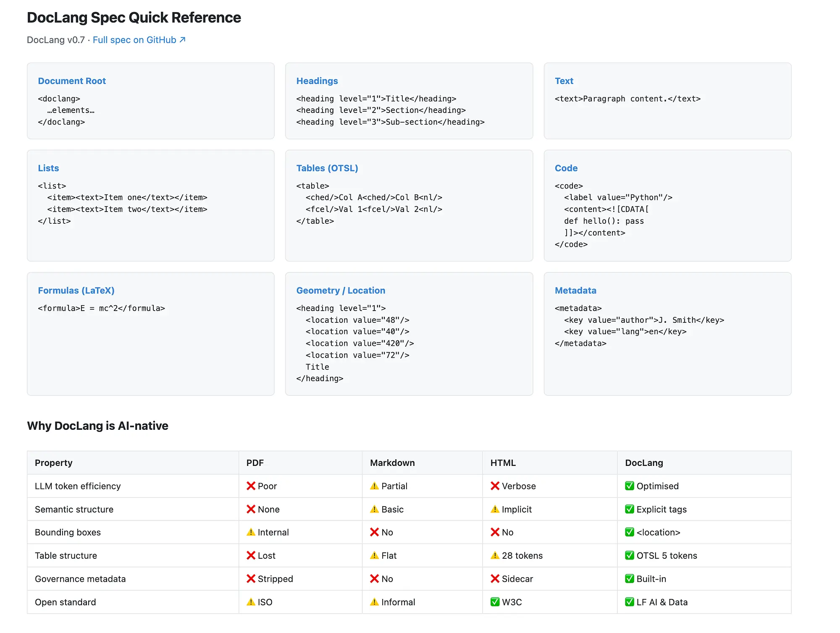Image resolution: width=840 pixels, height=633 pixels.
Task: Click the Metadata card title
Action: [575, 290]
